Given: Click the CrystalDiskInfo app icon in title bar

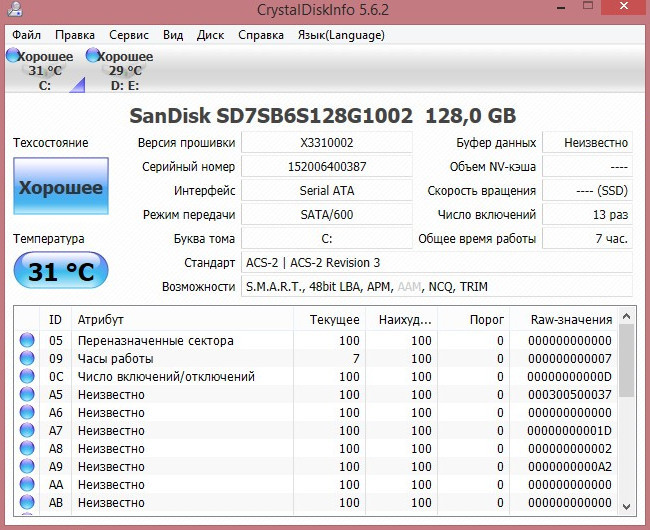Looking at the screenshot, I should (x=15, y=9).
